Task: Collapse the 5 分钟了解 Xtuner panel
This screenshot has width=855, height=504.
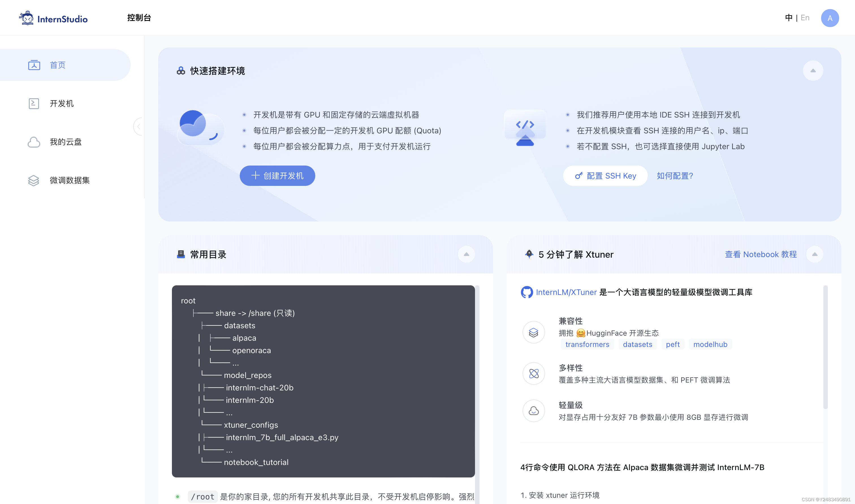Action: 815,254
